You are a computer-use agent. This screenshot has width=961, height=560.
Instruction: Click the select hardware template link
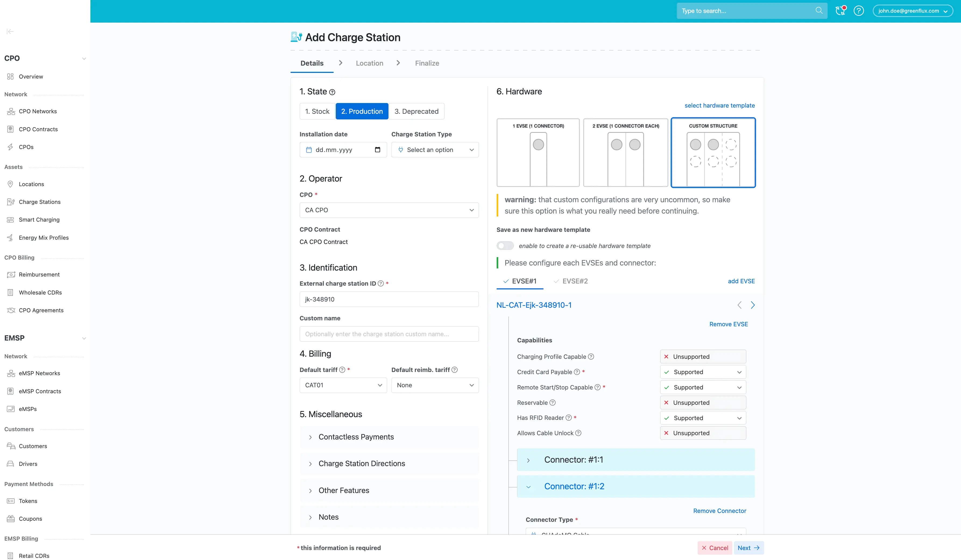pos(719,106)
